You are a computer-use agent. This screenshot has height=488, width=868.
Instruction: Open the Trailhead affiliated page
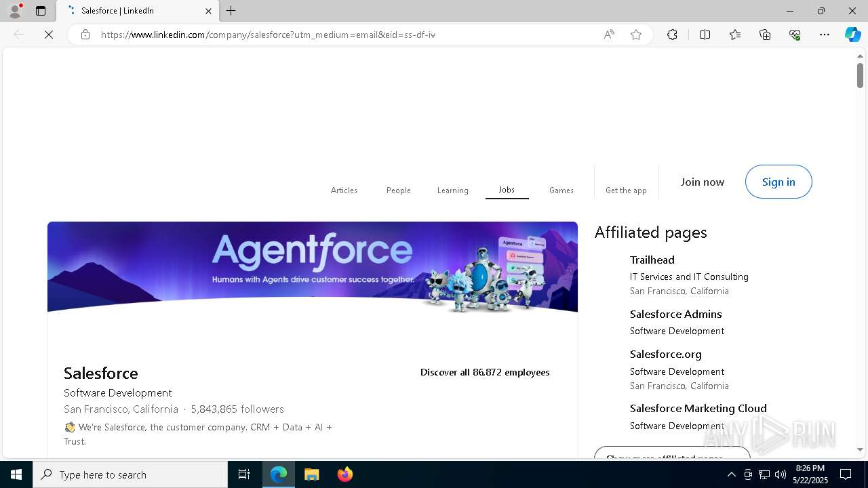click(652, 260)
